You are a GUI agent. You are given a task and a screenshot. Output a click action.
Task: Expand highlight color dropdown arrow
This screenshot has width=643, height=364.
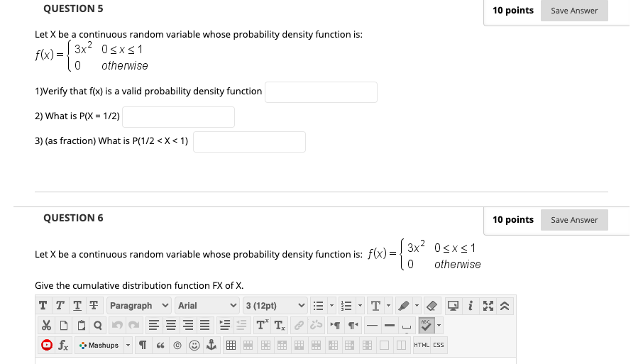[x=417, y=306]
